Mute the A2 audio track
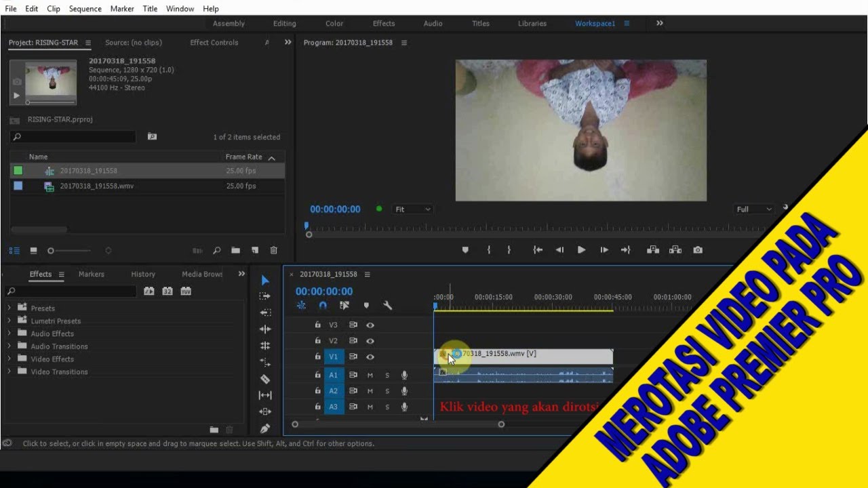868x488 pixels. click(370, 391)
